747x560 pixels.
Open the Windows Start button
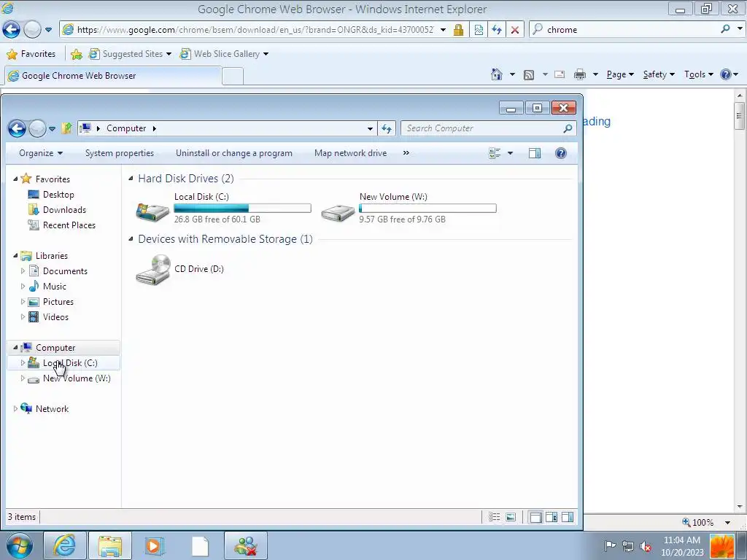20,545
